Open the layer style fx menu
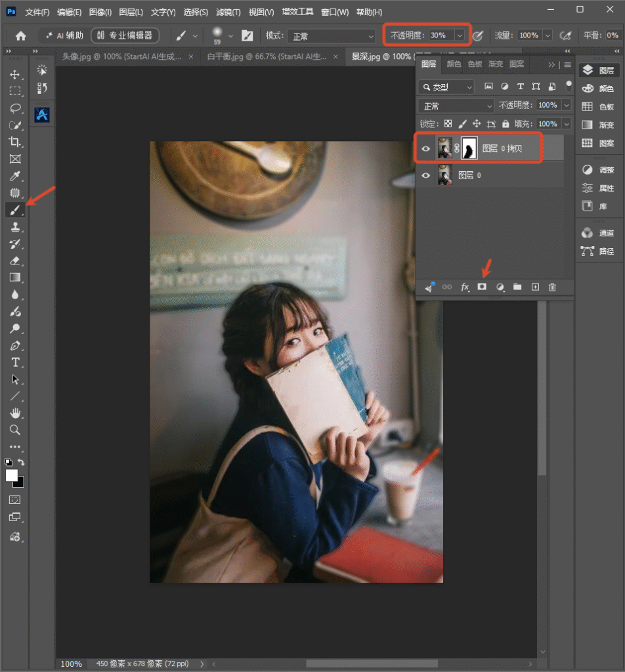This screenshot has height=672, width=625. tap(465, 287)
